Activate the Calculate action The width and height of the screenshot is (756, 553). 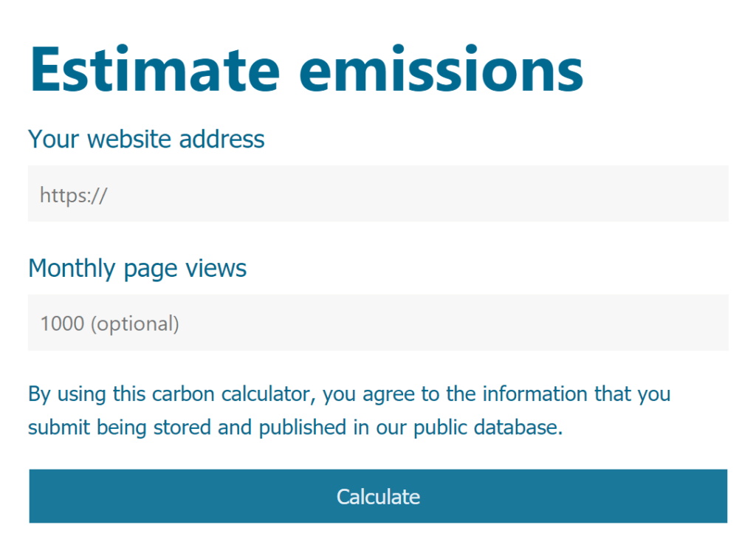(378, 496)
